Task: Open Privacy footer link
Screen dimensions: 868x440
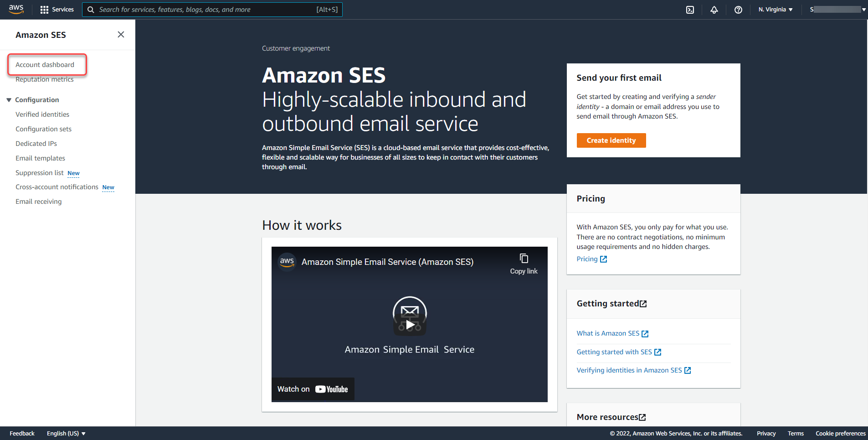Action: [x=766, y=433]
